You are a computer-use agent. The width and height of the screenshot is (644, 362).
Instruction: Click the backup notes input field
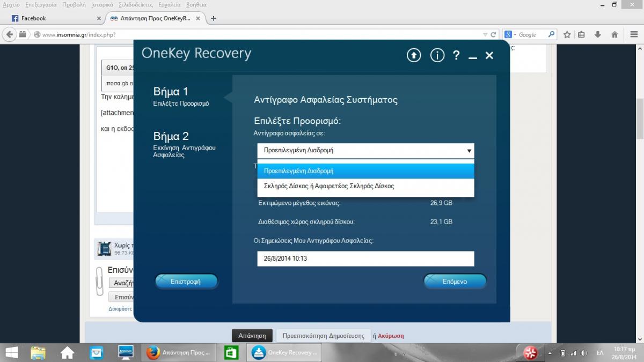pyautogui.click(x=365, y=258)
